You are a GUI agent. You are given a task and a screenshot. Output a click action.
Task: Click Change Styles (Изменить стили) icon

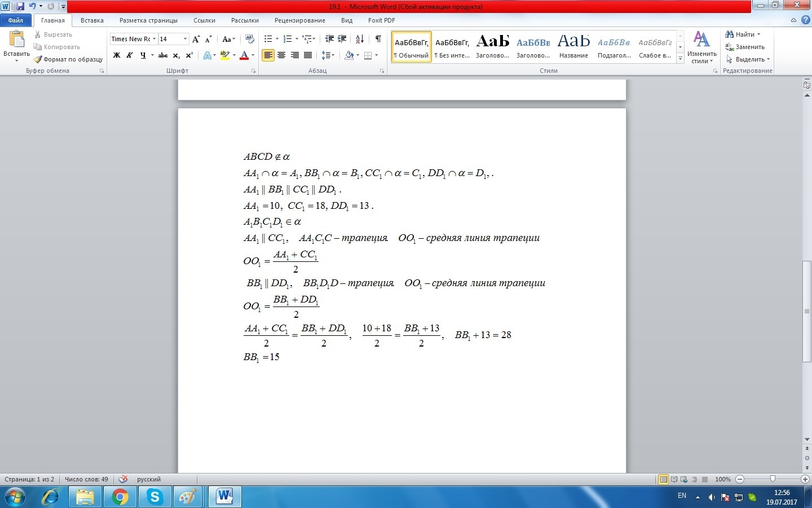pos(701,47)
